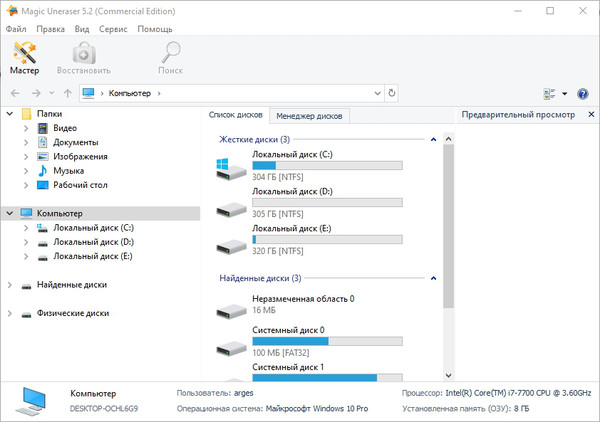Click the refresh button in address bar

[x=391, y=93]
